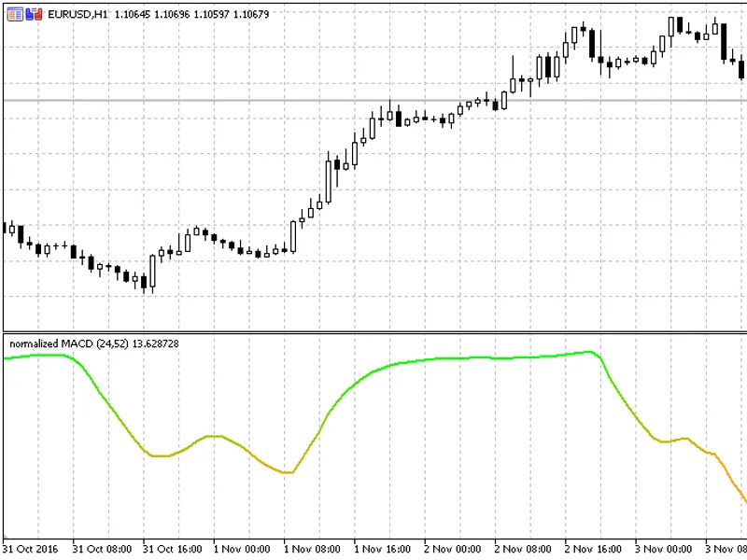The image size is (747, 560).
Task: Click the 13.628728 indicator value
Action: pos(155,343)
